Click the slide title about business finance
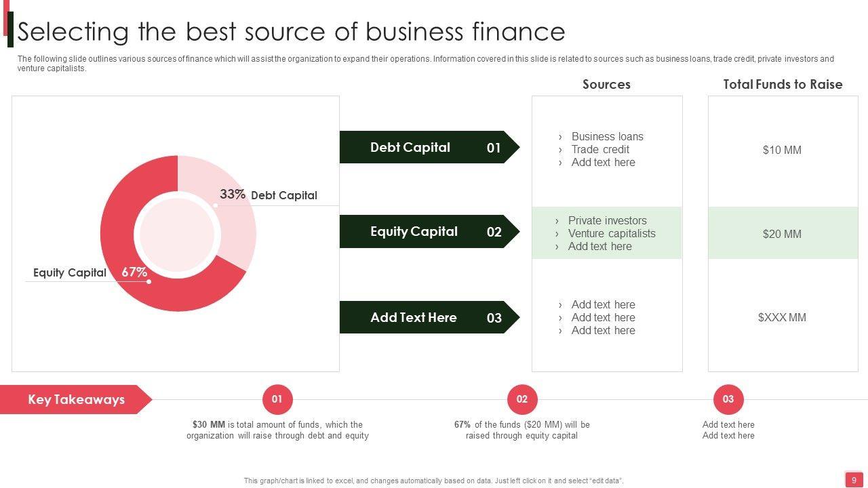 291,32
